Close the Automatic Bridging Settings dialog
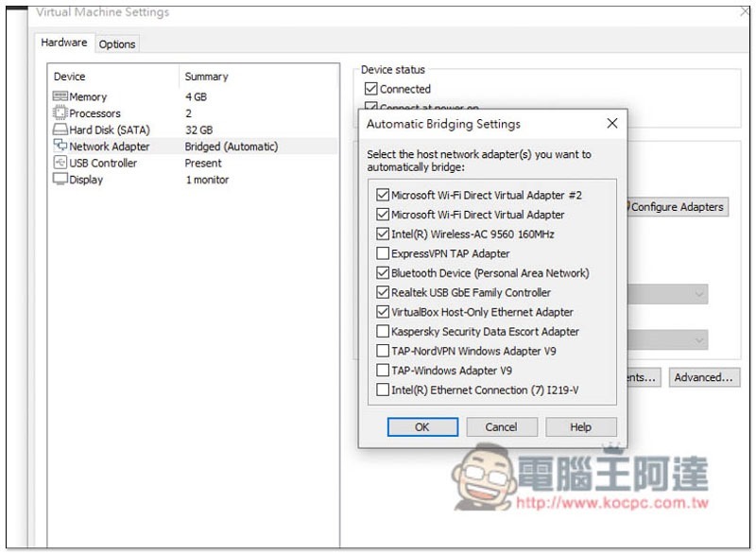 coord(611,124)
